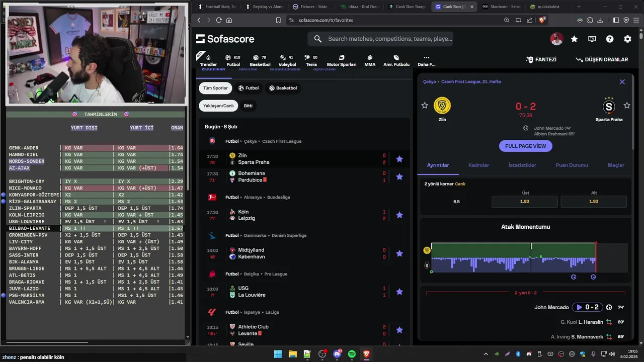The height and width of the screenshot is (362, 644).
Task: Click goal marker at end of momentum graph
Action: point(593,277)
